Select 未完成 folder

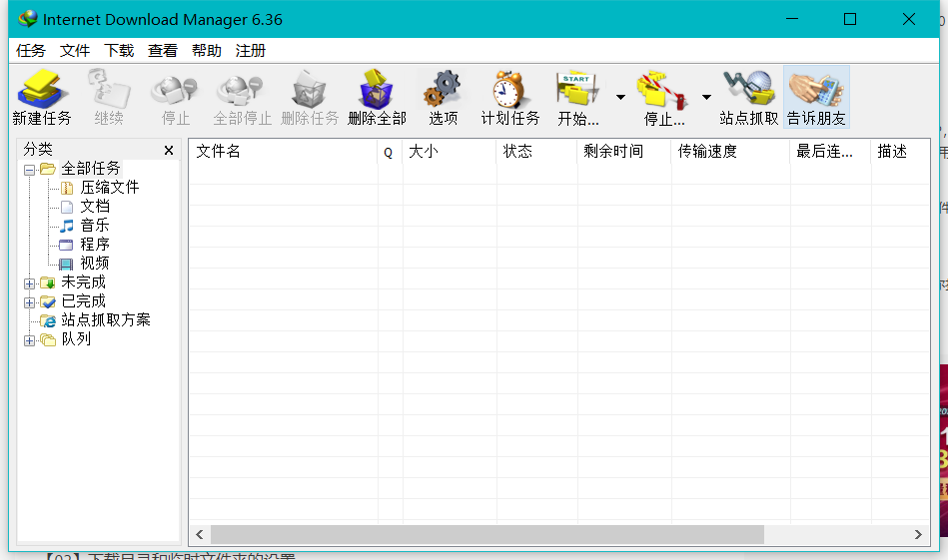[84, 282]
